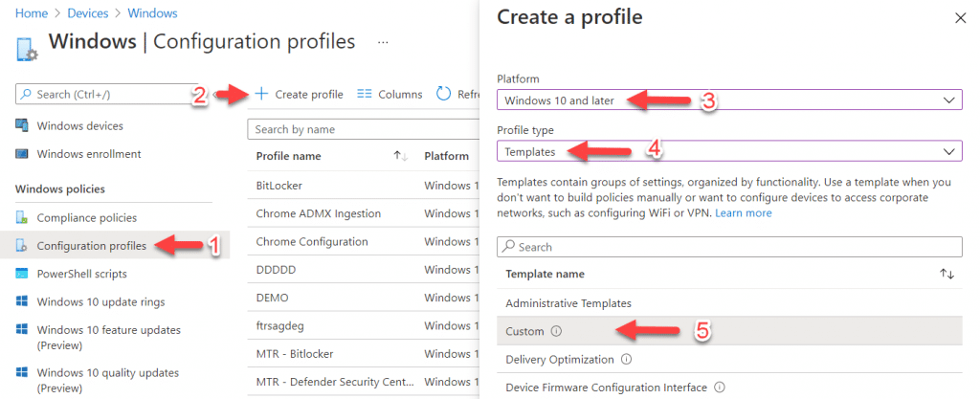
Task: Open Windows 10 feature updates (Preview)
Action: [x=109, y=337]
